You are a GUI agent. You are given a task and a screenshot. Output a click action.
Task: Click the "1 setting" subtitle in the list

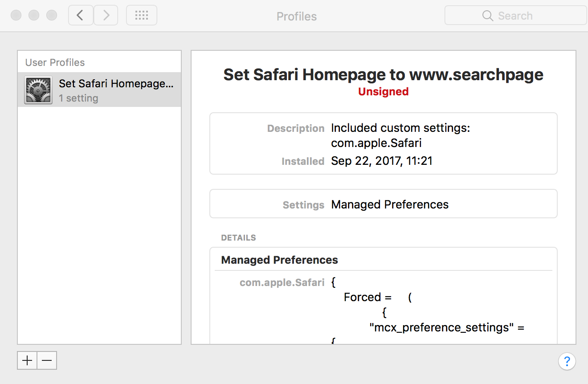tap(78, 98)
